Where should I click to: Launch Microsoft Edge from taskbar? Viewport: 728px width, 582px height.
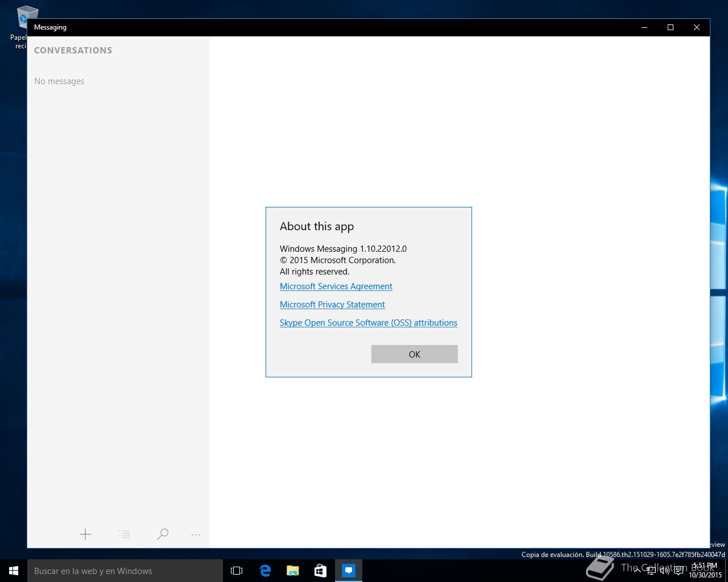[265, 571]
